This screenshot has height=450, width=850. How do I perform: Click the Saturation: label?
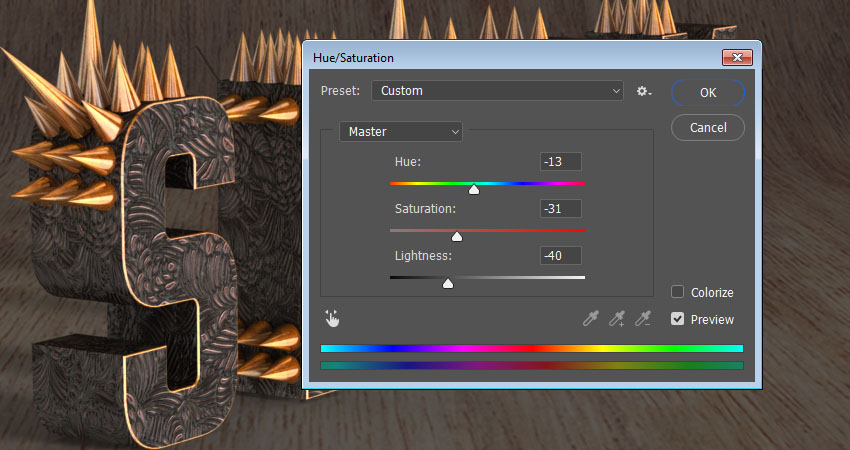click(x=426, y=209)
